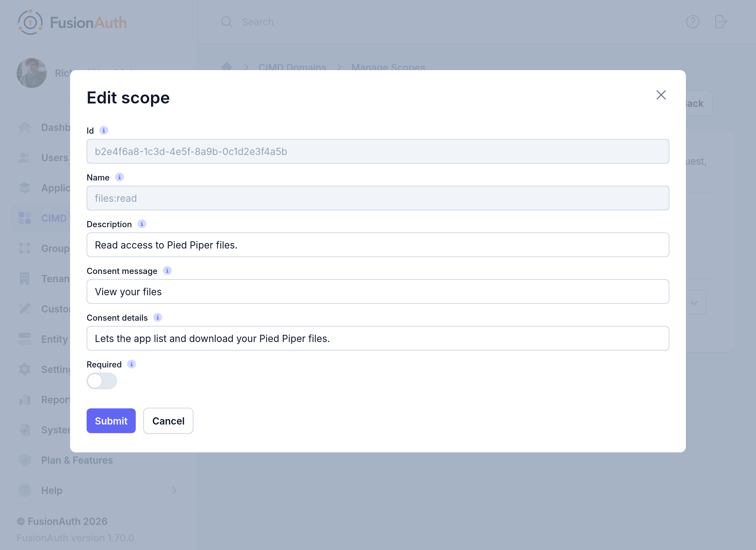Close the Edit scope dialog
Image resolution: width=756 pixels, height=550 pixels.
(x=661, y=95)
